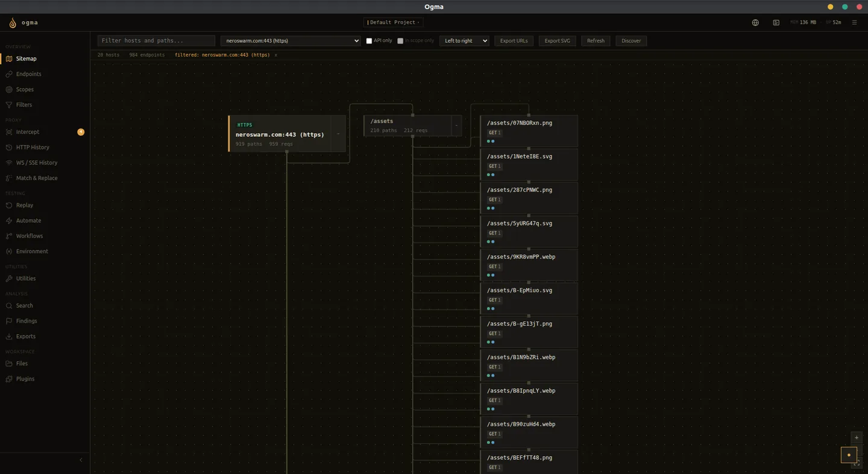Select the /assets/287cPNWC.png node

[x=529, y=198]
